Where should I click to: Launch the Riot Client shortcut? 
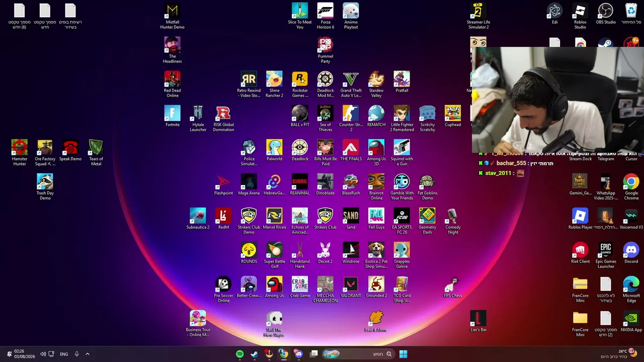[x=580, y=253]
